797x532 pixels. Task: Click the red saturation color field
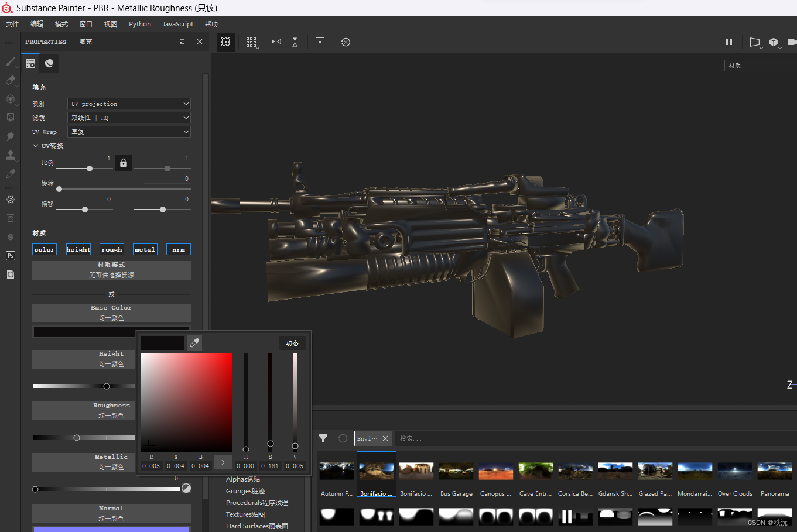tap(186, 402)
